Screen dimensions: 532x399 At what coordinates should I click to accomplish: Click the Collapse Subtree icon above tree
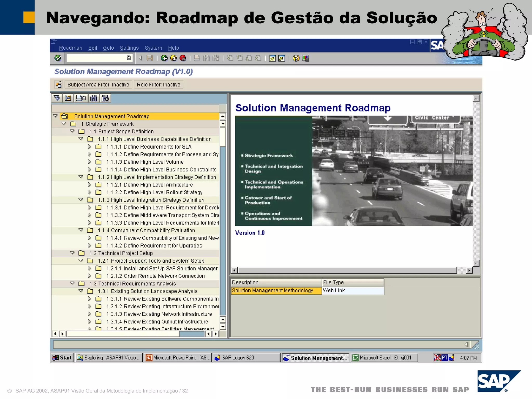point(68,98)
